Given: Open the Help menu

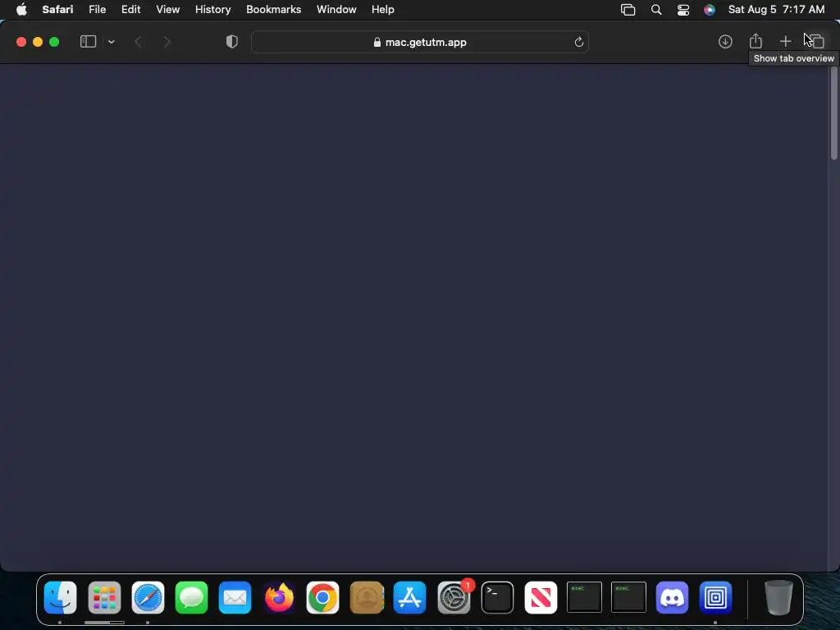Looking at the screenshot, I should (382, 10).
